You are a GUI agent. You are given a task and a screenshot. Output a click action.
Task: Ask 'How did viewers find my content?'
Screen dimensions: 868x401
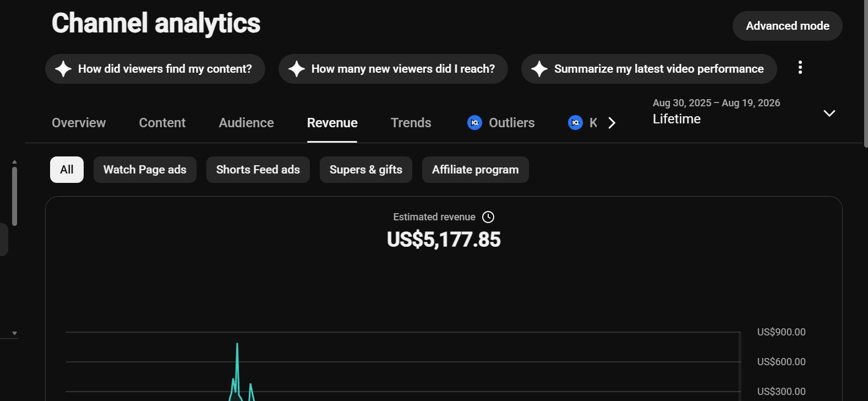(155, 69)
